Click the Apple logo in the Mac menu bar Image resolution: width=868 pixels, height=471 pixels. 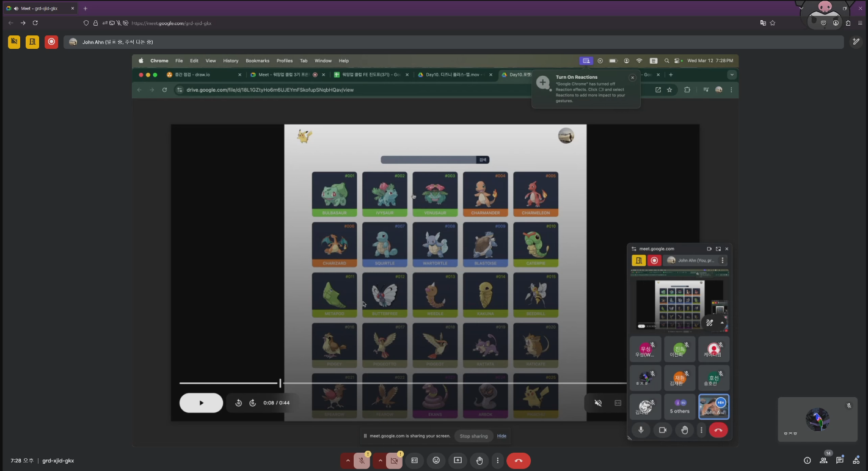140,60
